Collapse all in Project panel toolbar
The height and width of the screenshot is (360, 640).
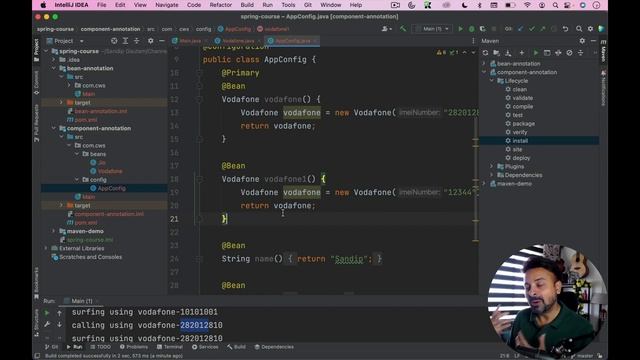tap(136, 41)
